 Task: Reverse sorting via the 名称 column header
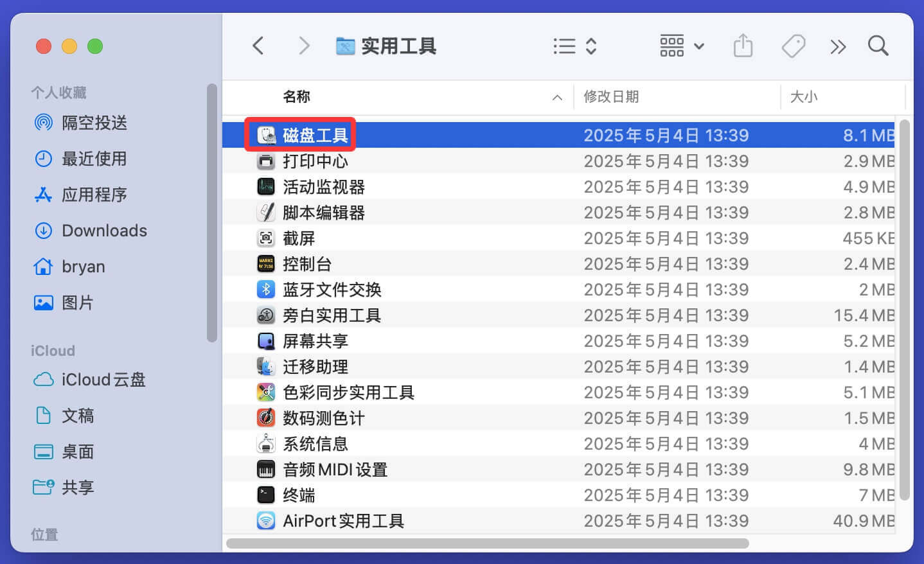tap(297, 97)
